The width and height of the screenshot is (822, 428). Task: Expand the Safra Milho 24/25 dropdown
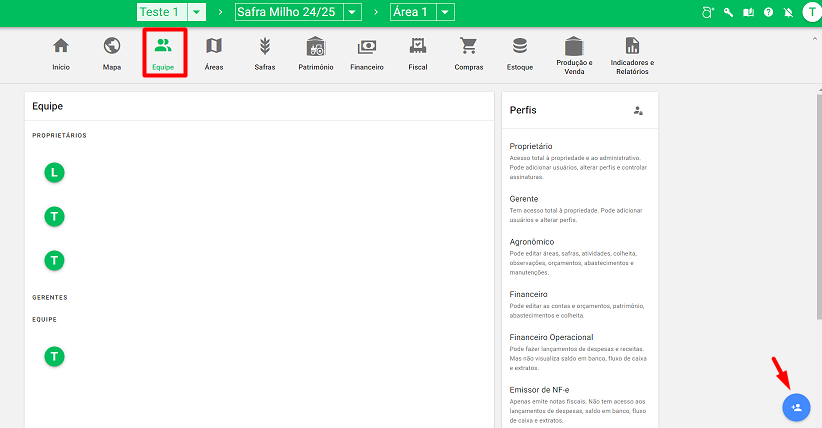tap(353, 12)
